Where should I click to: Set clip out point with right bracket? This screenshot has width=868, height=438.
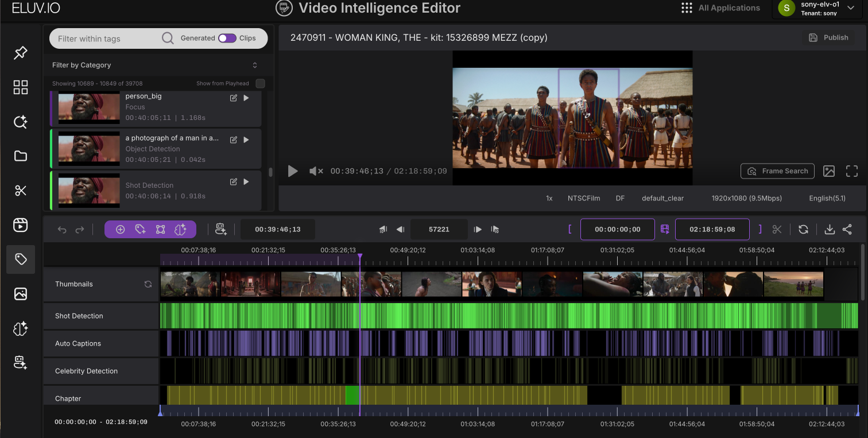click(x=760, y=230)
